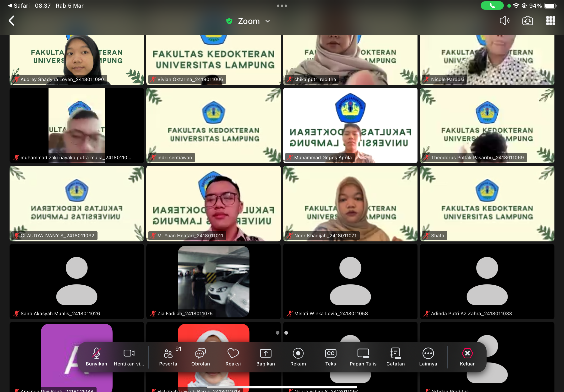
Task: Select Theodorus Poltak Pasaribu video tile
Action: point(487,125)
